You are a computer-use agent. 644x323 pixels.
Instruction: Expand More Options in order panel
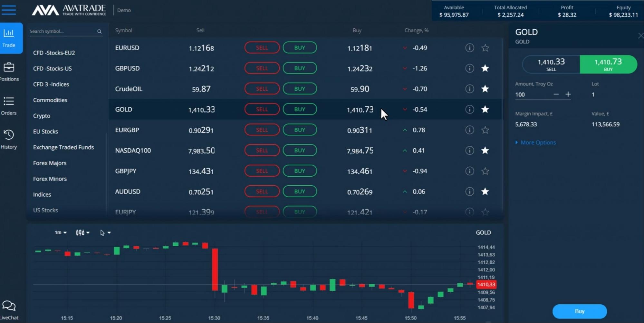pyautogui.click(x=535, y=142)
